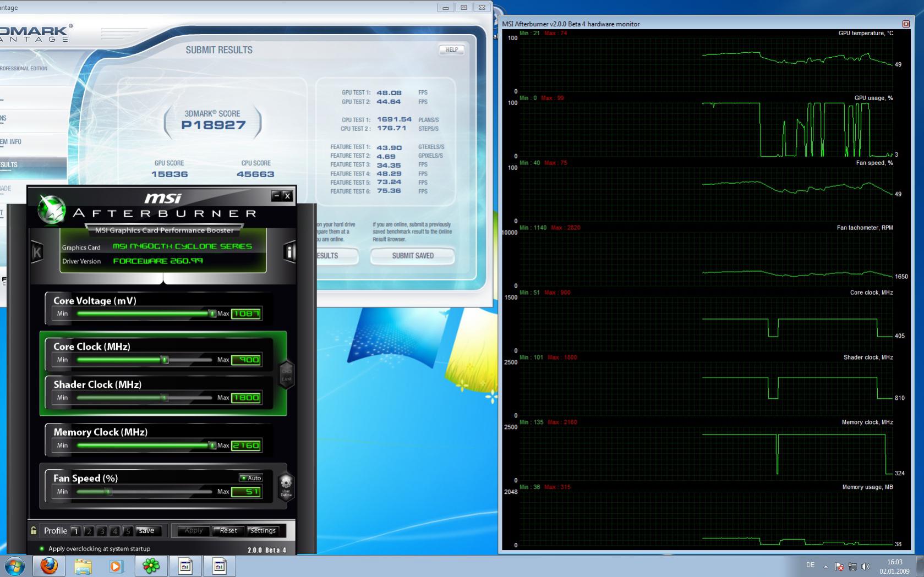Launch Firefox from the taskbar
Screen dimensions: 924x577
click(x=49, y=566)
